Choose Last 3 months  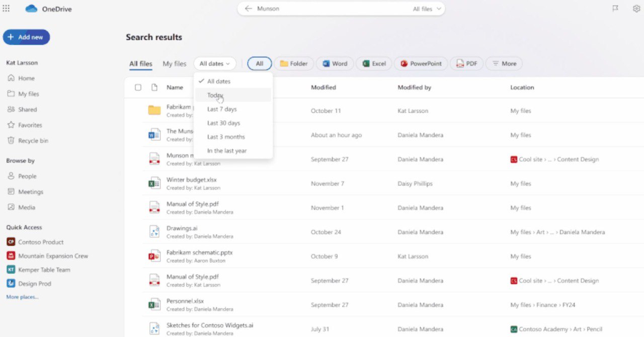(x=233, y=137)
